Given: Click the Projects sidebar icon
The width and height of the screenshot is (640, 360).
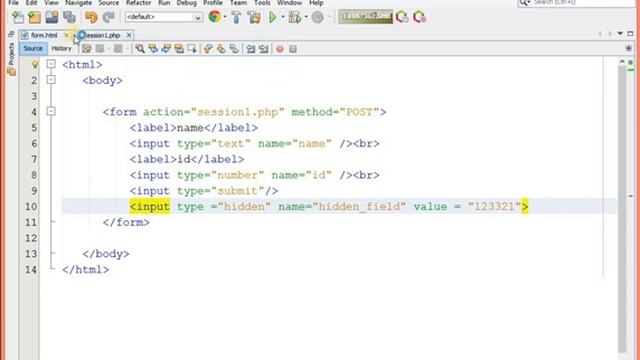Looking at the screenshot, I should coord(11,60).
